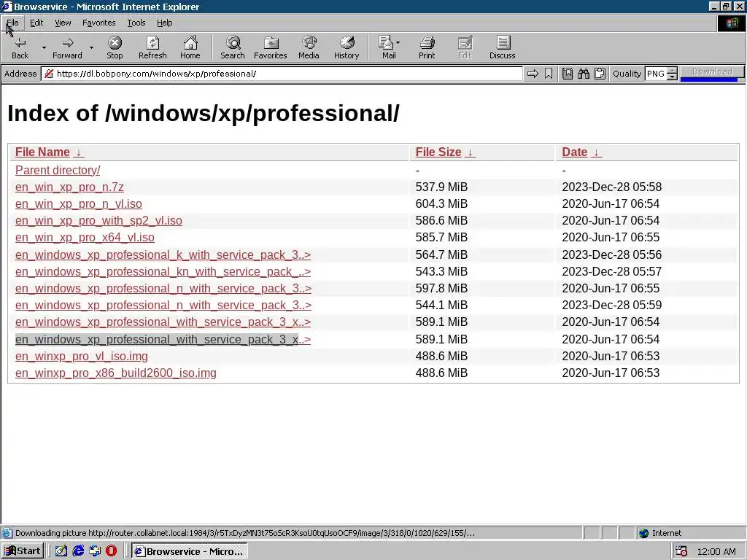Screen dimensions: 747x560
Task: Click the Forward arrow toolbar button
Action: (x=67, y=47)
